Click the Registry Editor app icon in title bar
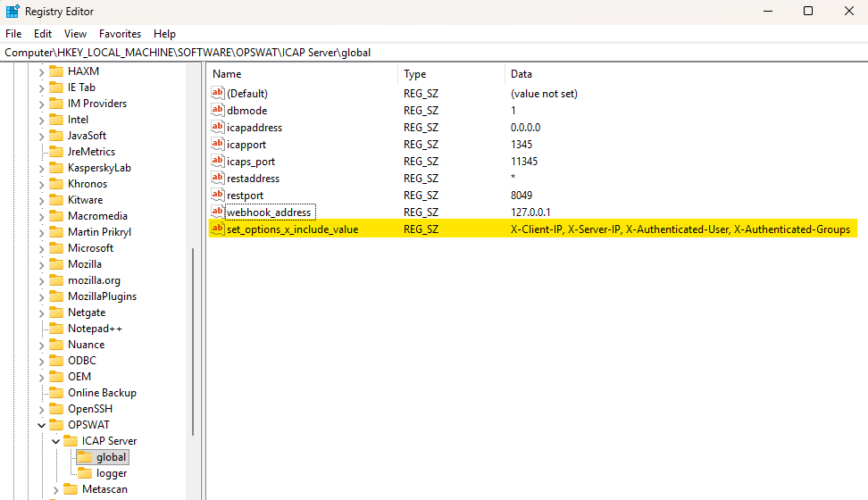Screen dimensions: 868x500 13,12
